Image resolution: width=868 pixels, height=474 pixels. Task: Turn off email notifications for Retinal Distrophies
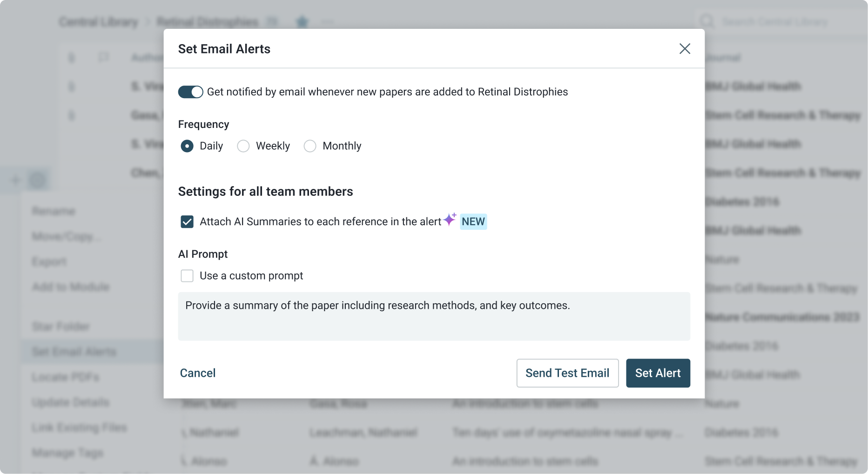[x=190, y=92]
